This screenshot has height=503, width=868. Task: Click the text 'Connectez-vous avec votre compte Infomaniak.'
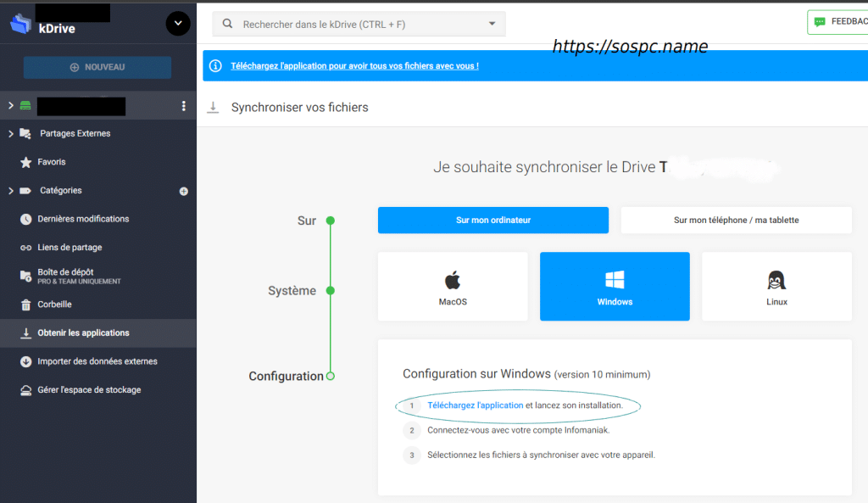[518, 430]
